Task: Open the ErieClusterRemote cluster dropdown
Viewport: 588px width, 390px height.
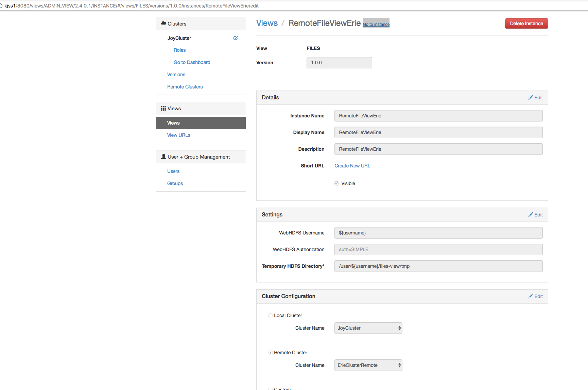Action: tap(368, 365)
